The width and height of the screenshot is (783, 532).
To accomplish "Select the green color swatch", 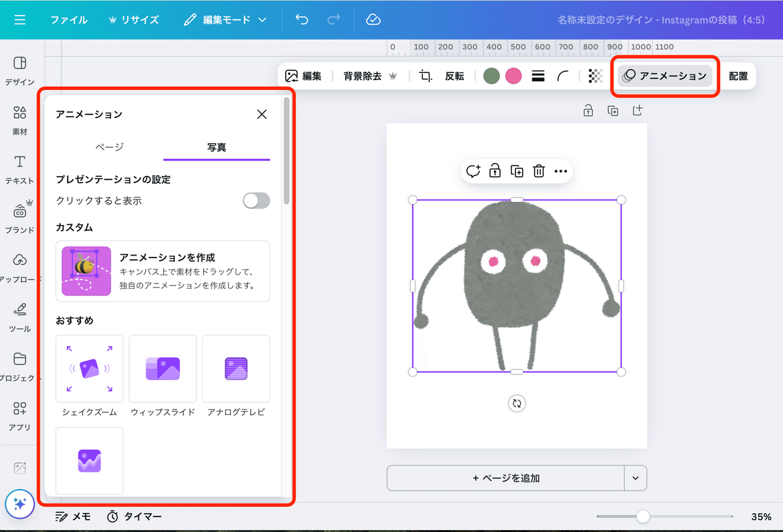I will 491,76.
